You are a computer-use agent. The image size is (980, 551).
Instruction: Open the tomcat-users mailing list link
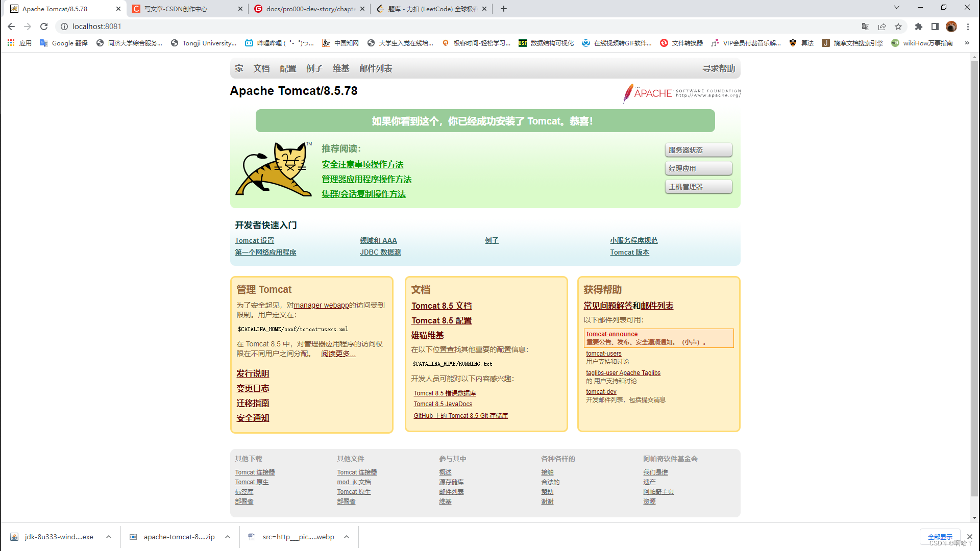(x=603, y=354)
